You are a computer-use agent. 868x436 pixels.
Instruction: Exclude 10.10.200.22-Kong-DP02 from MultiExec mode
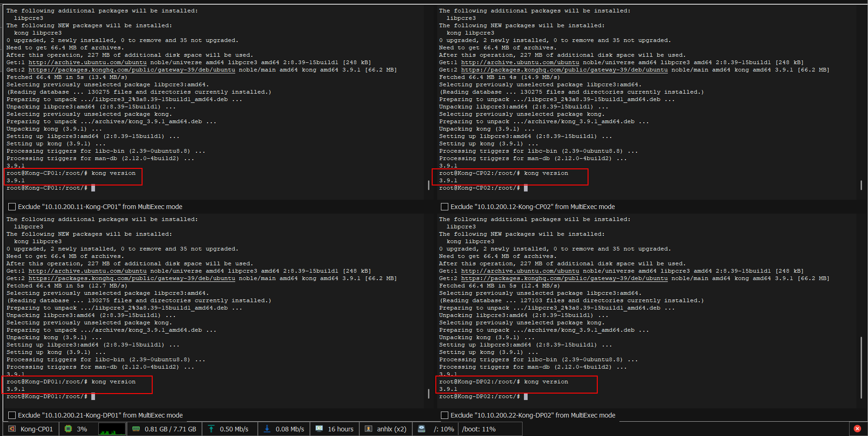445,415
